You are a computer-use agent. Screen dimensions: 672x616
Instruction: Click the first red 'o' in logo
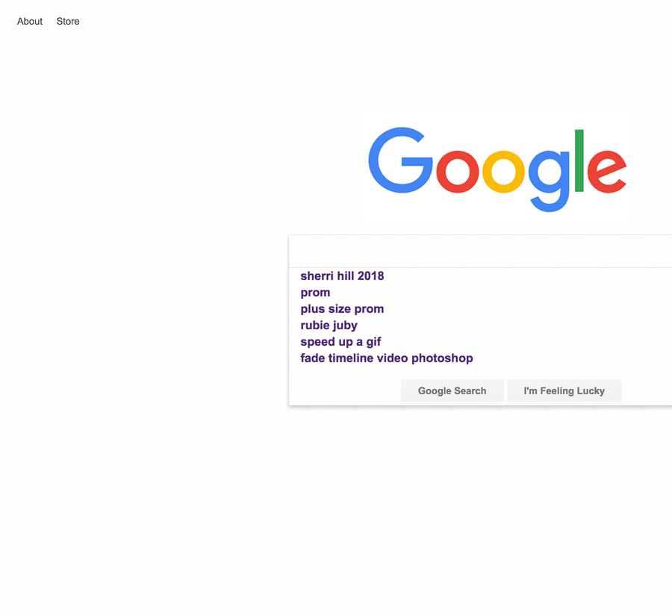coord(457,172)
